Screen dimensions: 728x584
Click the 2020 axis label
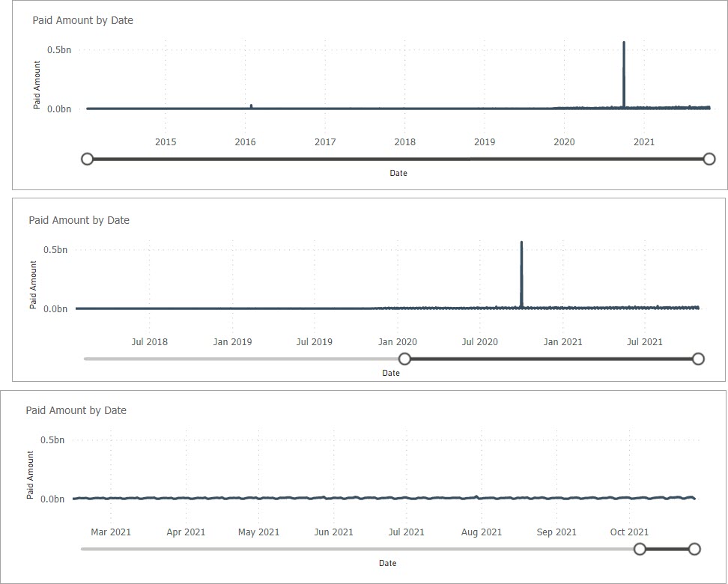[x=564, y=142]
